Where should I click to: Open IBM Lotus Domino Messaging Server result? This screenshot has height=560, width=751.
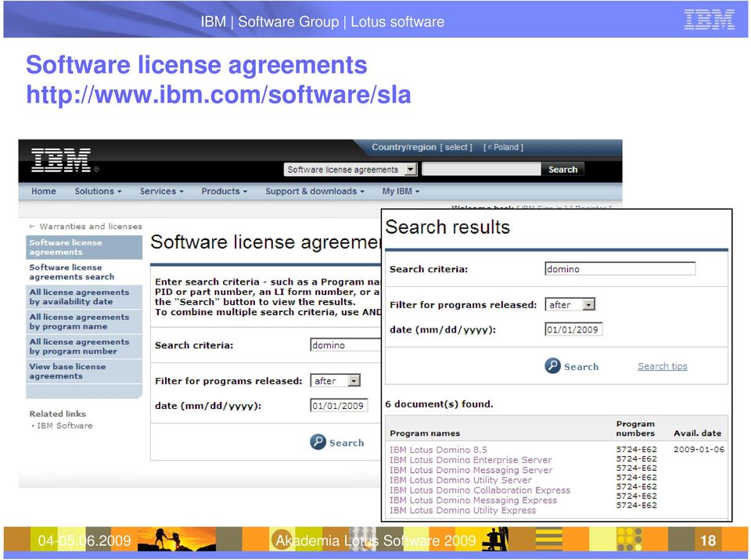pyautogui.click(x=471, y=470)
